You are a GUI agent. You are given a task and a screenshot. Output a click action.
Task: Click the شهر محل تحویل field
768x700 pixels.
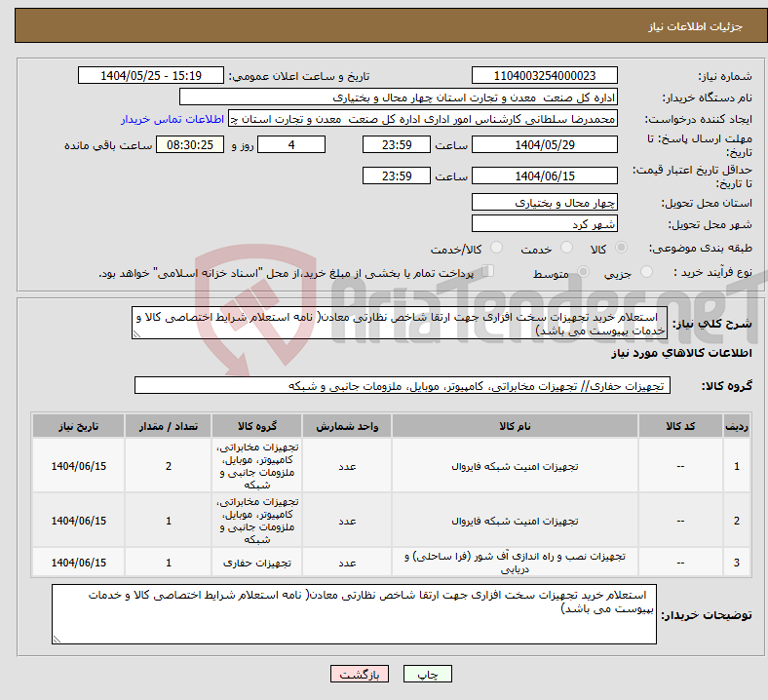point(544,224)
